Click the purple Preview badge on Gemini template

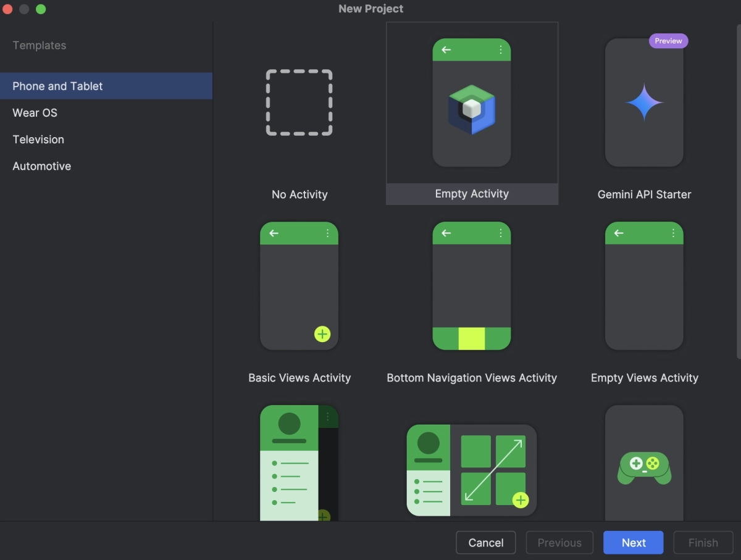click(x=668, y=41)
